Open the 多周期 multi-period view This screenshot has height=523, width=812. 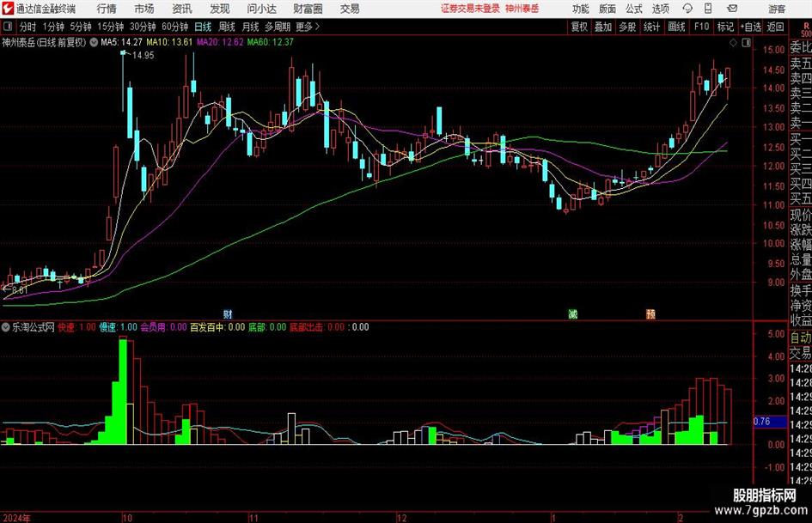point(278,27)
